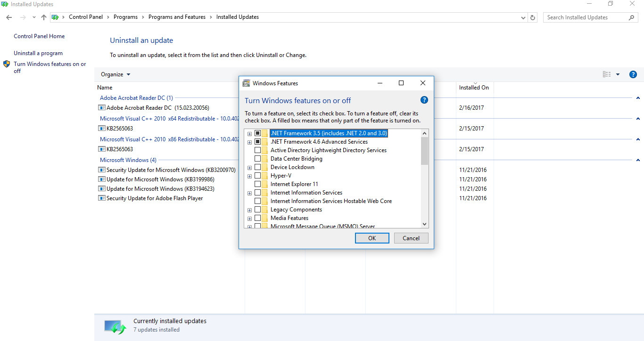Expand the Media Features node
The image size is (644, 341).
(249, 219)
